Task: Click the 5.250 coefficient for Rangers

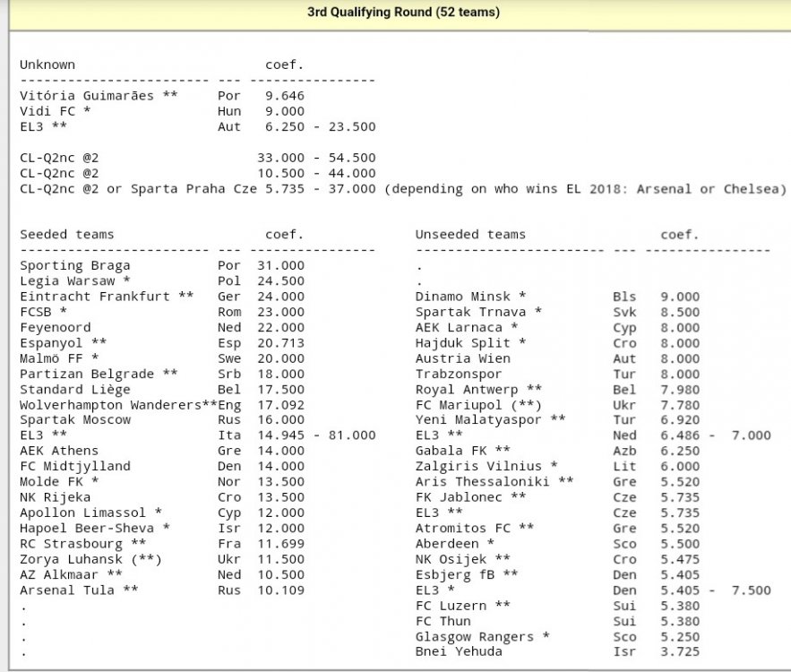Action: 680,637
